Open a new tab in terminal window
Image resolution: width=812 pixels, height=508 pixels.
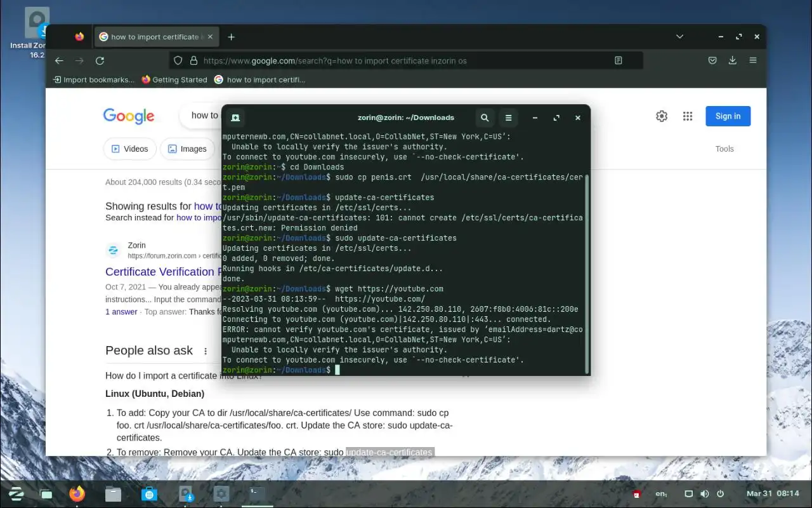[x=235, y=117]
